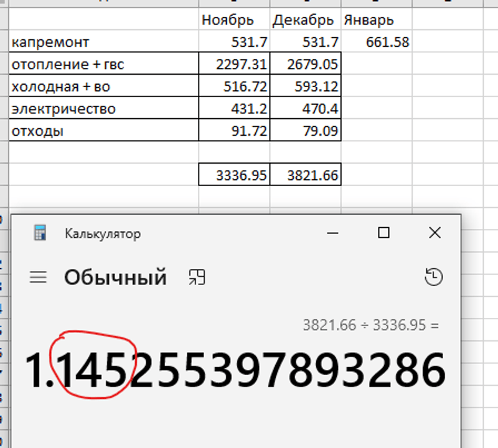Close the Calculator window
Viewport: 498px width, 448px height.
tap(435, 233)
